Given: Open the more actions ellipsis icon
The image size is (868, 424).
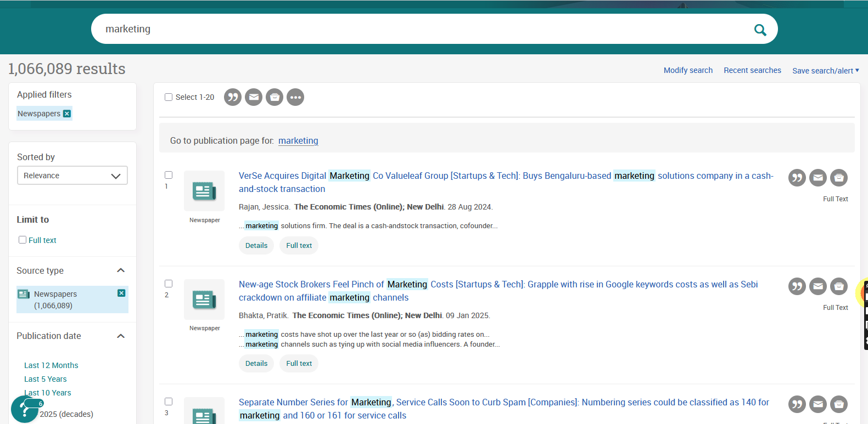Looking at the screenshot, I should click(x=295, y=97).
